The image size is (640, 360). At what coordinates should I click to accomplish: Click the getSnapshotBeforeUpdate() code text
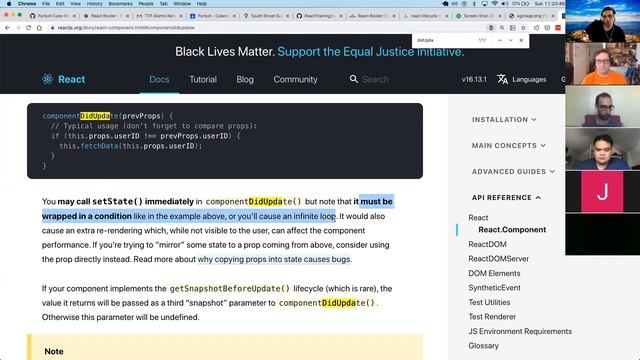pyautogui.click(x=229, y=289)
